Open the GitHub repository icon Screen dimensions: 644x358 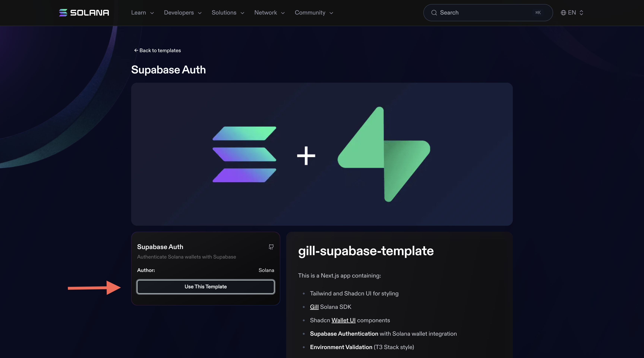point(271,247)
